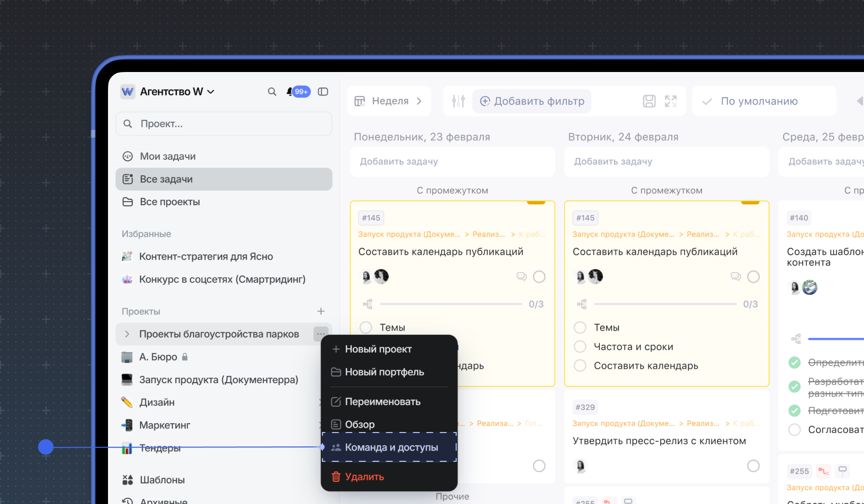Click three-dots button on Проекты благоустройства парков
The height and width of the screenshot is (504, 864).
(x=320, y=334)
